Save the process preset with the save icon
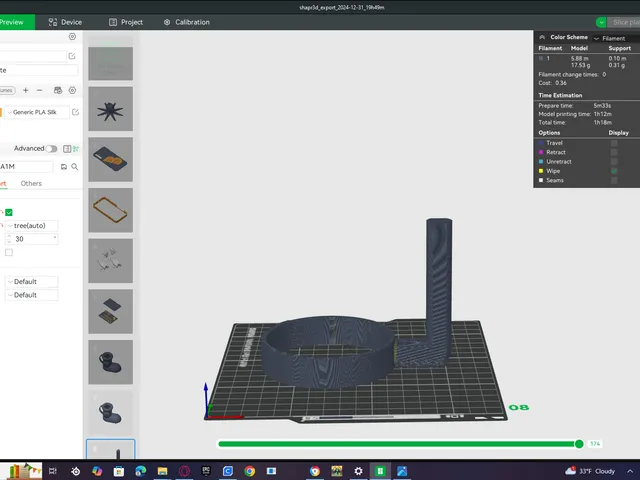The height and width of the screenshot is (480, 640). click(x=64, y=167)
